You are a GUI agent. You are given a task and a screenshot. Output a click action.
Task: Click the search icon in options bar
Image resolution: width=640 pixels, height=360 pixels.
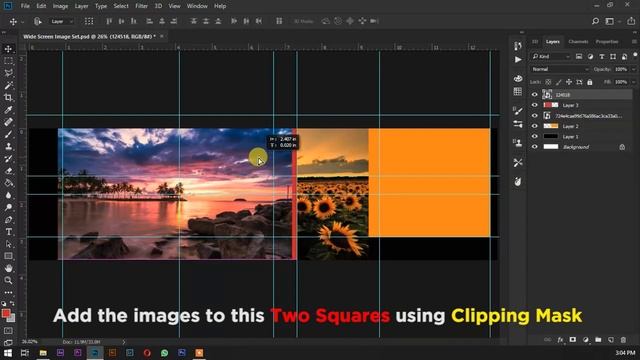pos(596,21)
